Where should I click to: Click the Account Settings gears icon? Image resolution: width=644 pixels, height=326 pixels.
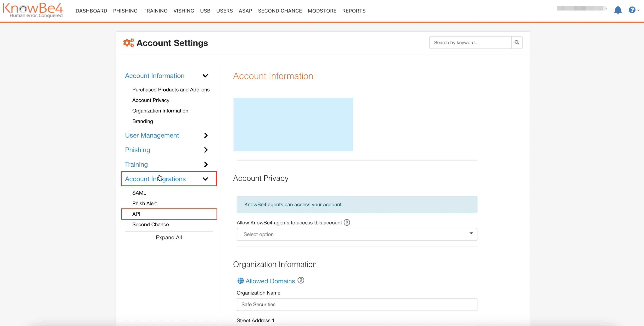coord(128,43)
